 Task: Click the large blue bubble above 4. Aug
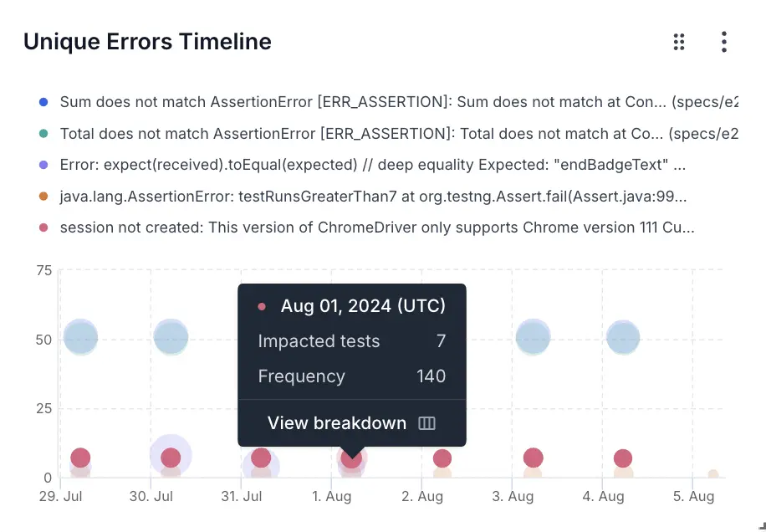623,338
